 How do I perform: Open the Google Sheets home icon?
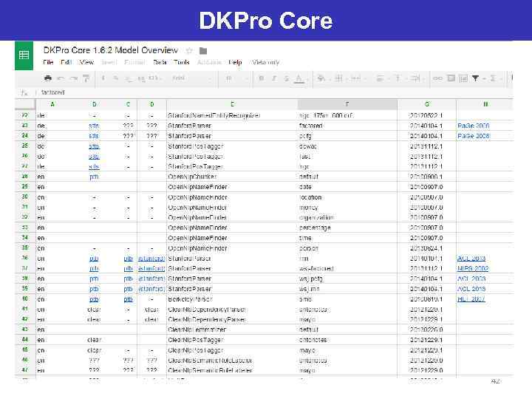click(x=24, y=55)
